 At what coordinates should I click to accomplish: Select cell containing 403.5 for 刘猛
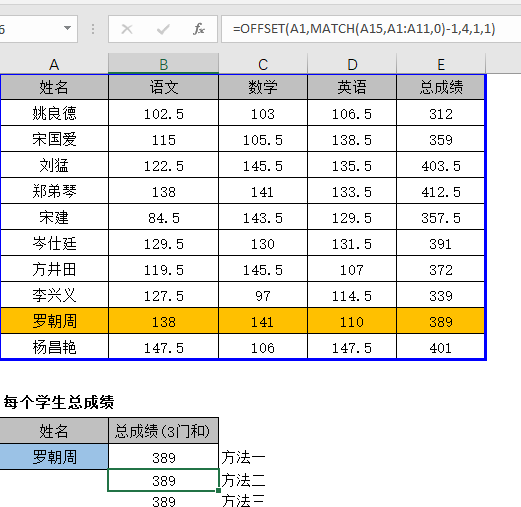point(441,165)
